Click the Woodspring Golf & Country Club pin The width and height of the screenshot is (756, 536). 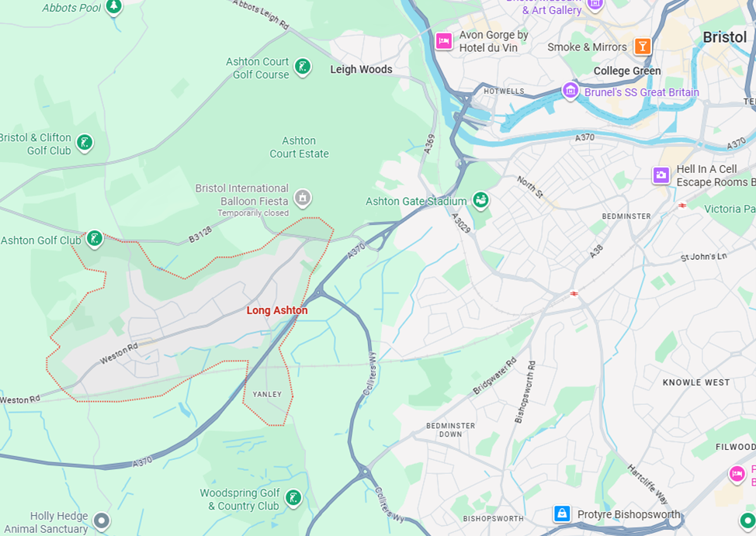[293, 497]
